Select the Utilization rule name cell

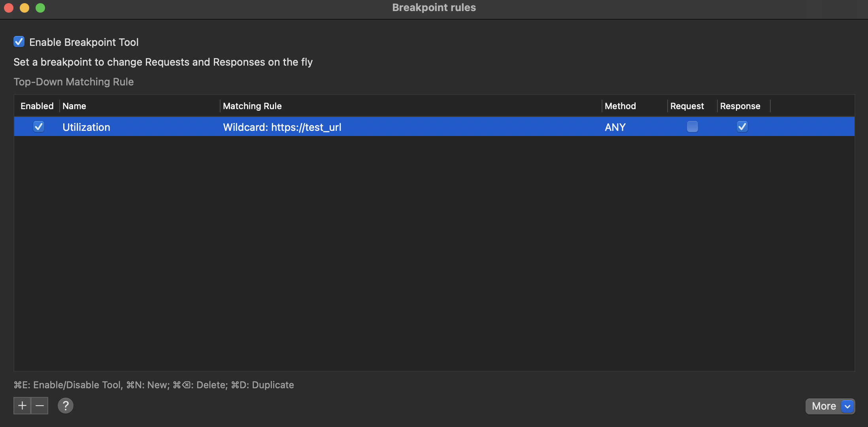point(86,127)
